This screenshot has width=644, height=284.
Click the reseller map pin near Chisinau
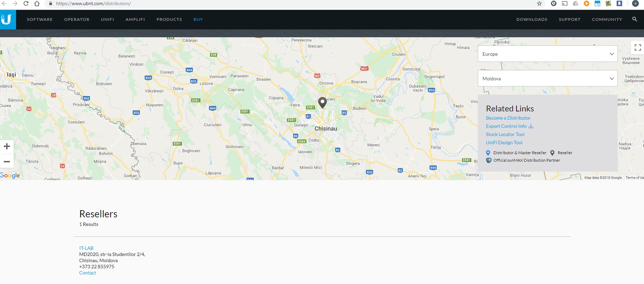323,103
